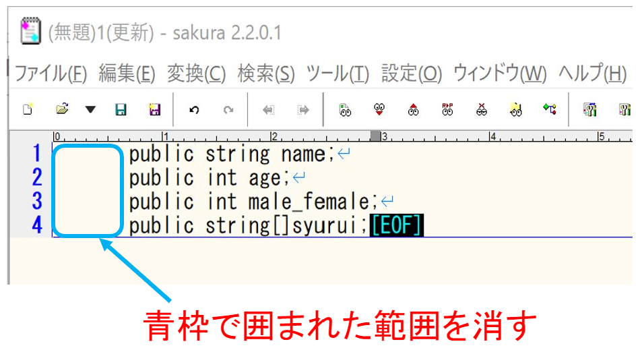Screen dimensions: 644x348
Task: Find previous match with up-arrow eyes icon
Action: tap(413, 110)
